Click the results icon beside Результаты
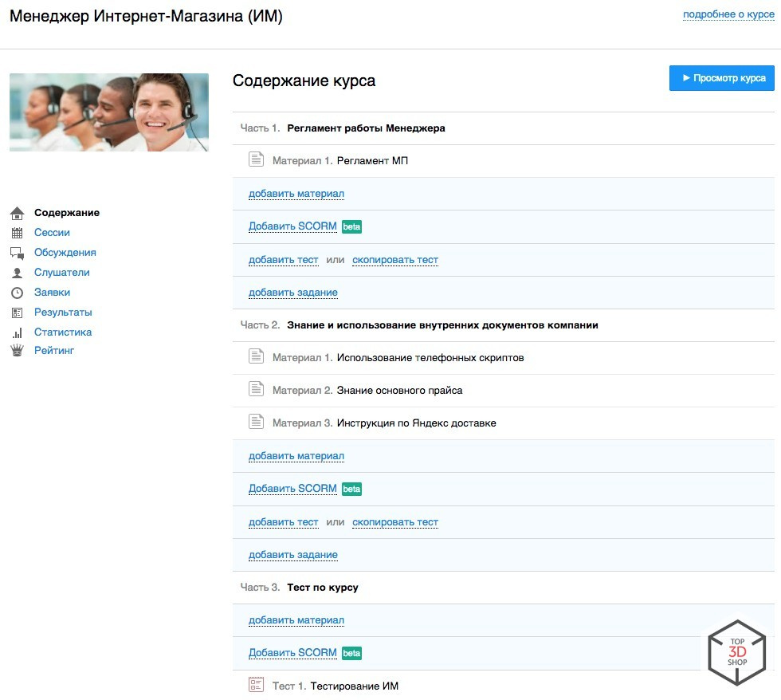781x700 pixels. [x=17, y=313]
